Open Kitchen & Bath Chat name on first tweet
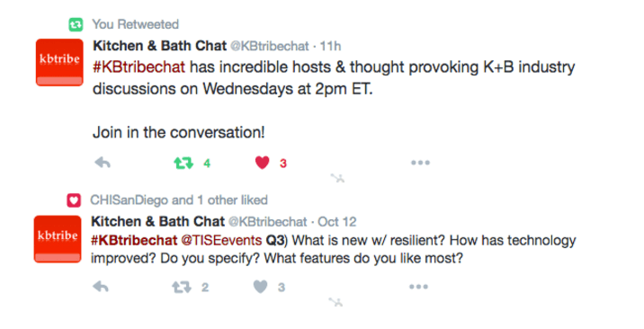The image size is (644, 329). (160, 46)
